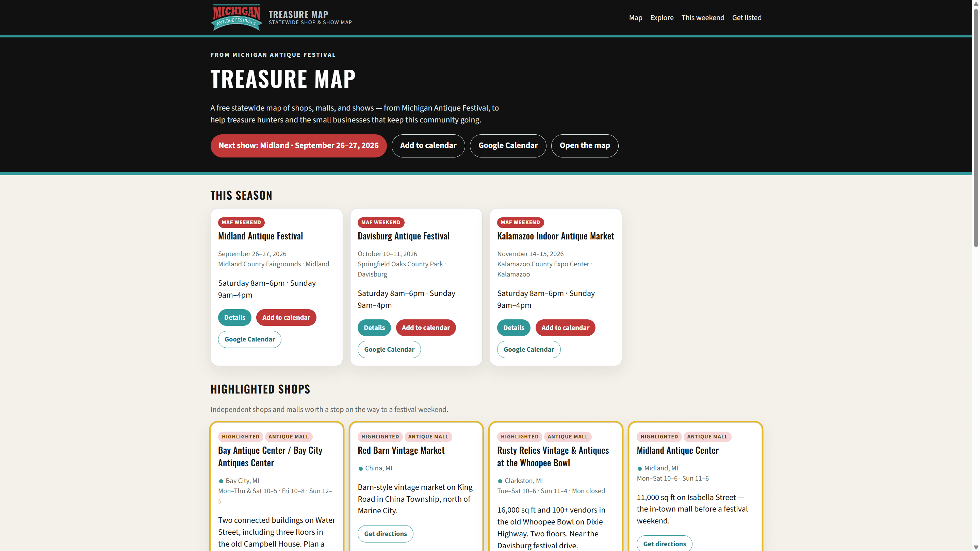
Task: Open the Map nav link
Action: (x=635, y=17)
